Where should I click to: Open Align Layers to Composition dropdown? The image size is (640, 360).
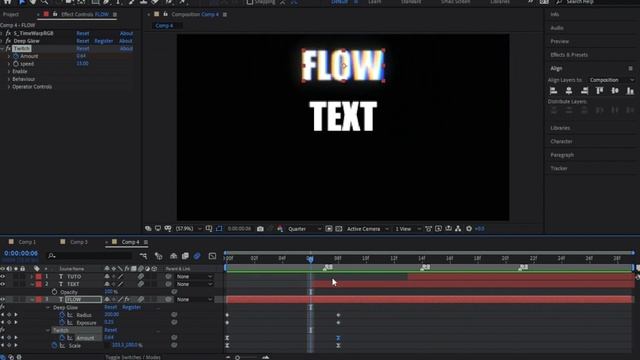(611, 80)
